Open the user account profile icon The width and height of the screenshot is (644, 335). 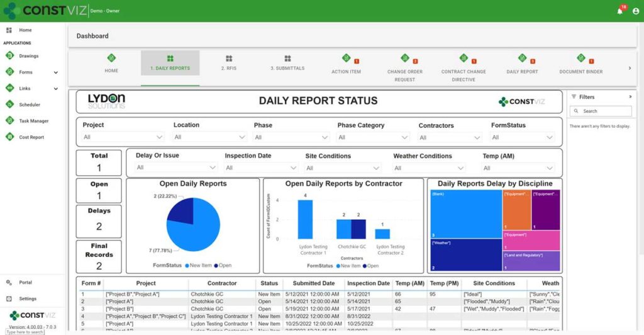coord(636,11)
